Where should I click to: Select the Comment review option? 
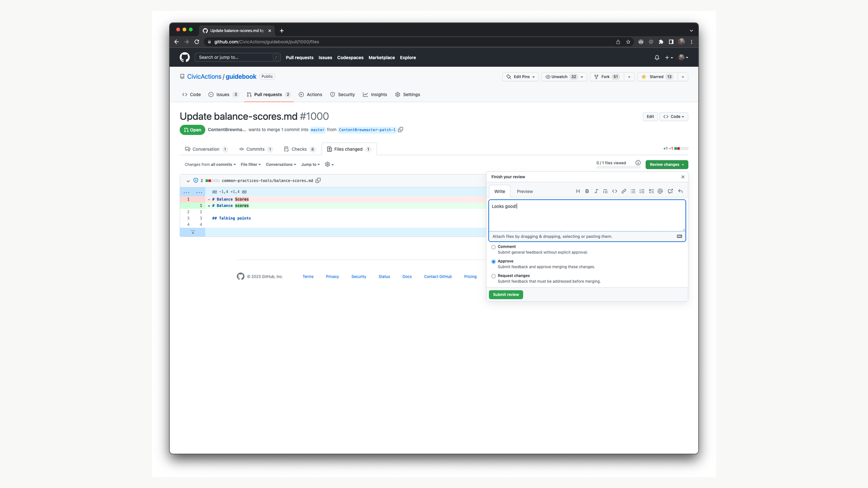[x=494, y=247]
